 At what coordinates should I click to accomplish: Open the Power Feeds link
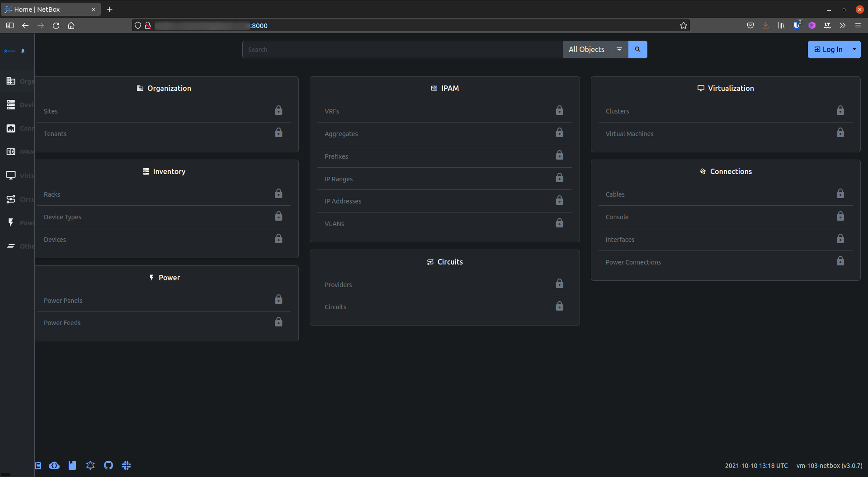(62, 323)
